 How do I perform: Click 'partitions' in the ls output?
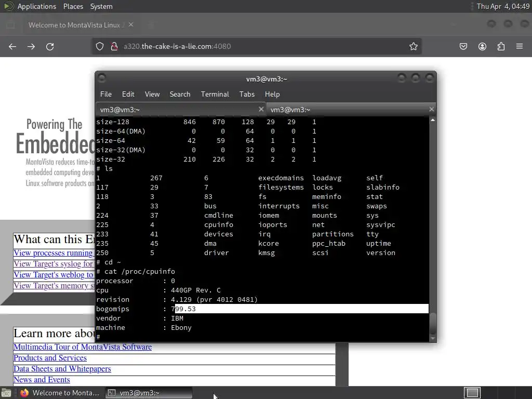(333, 234)
